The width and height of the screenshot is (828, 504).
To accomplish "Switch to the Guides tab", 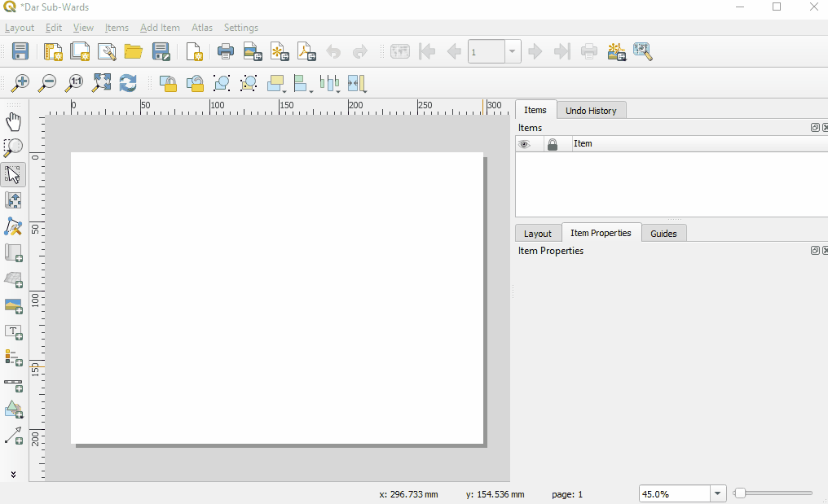I will tap(663, 234).
